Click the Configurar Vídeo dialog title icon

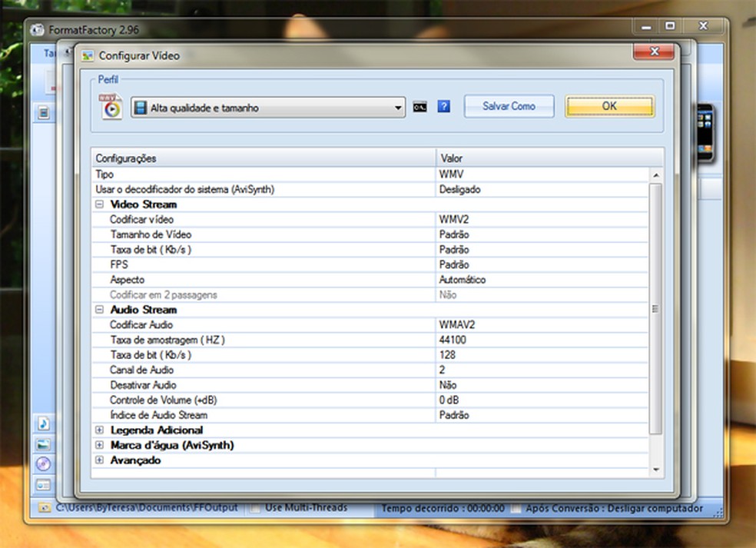88,56
